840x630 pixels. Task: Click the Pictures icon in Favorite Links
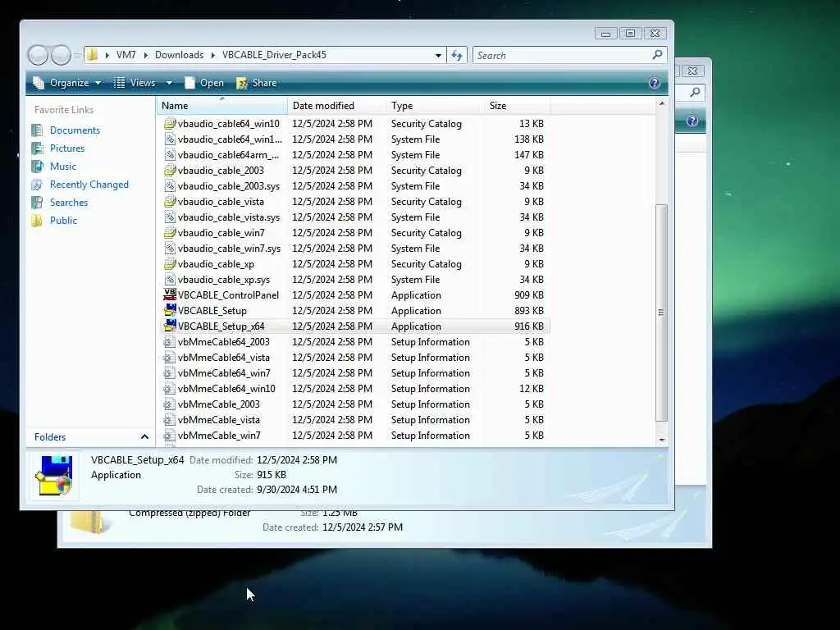(x=37, y=148)
